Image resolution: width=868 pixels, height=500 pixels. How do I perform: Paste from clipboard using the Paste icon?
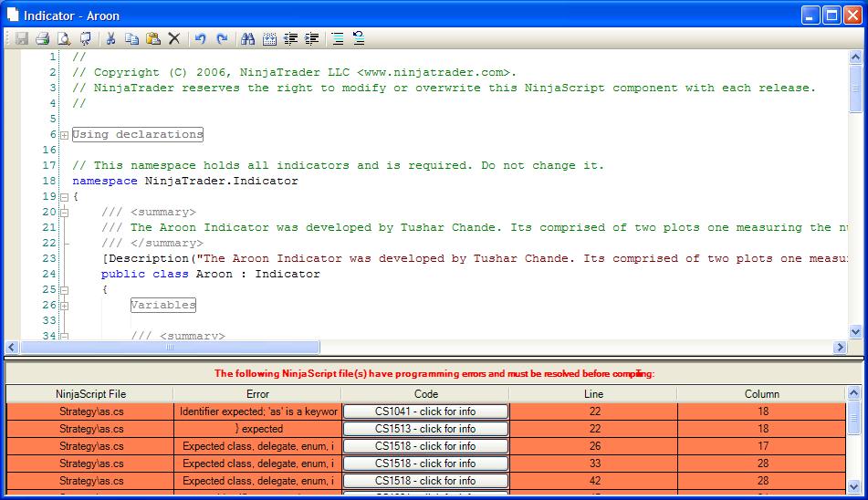(152, 38)
